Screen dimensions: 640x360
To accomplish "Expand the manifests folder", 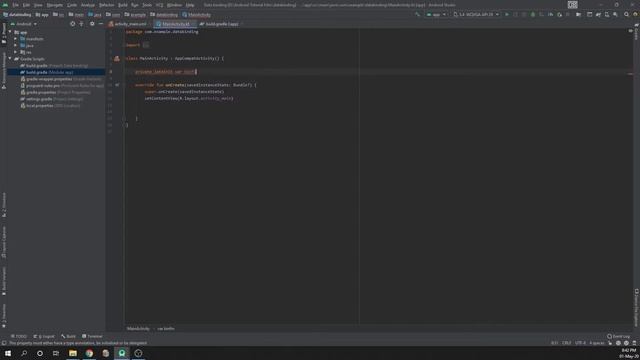I will click(x=16, y=39).
